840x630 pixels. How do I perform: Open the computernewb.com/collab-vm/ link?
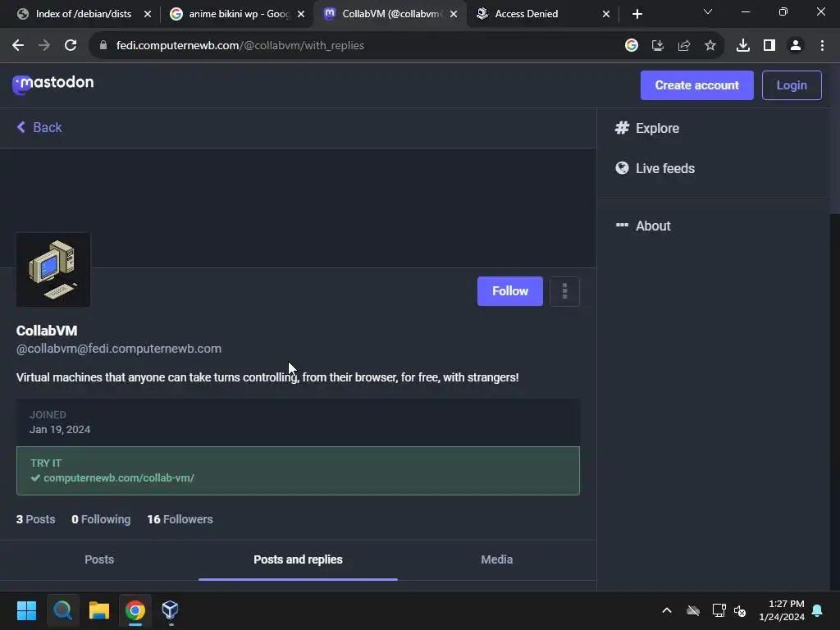119,478
